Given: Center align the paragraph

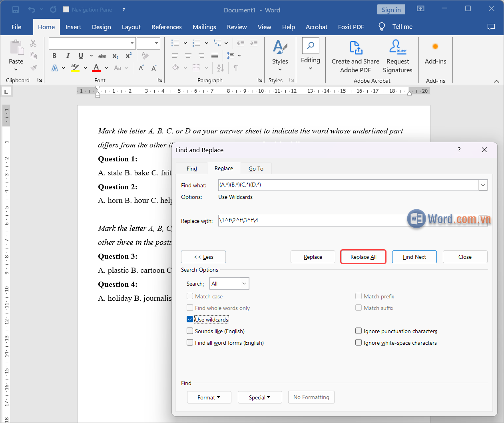Looking at the screenshot, I should (x=188, y=56).
